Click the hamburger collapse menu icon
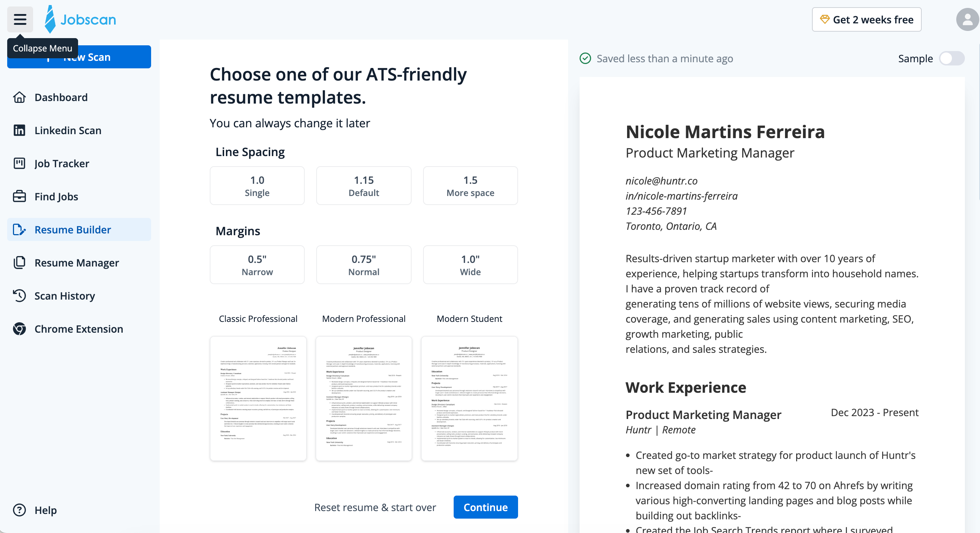Image resolution: width=980 pixels, height=533 pixels. click(20, 19)
